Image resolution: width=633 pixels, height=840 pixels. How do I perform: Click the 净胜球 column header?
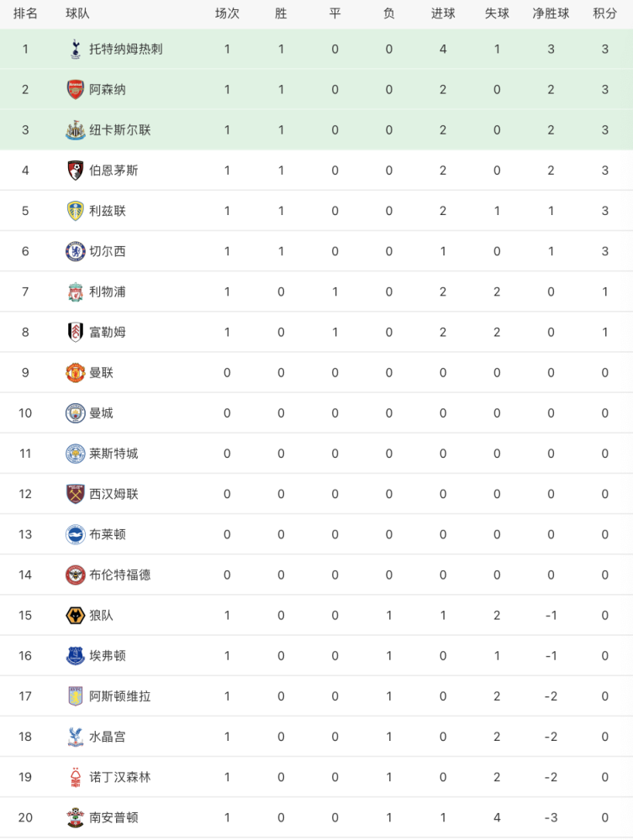point(551,13)
